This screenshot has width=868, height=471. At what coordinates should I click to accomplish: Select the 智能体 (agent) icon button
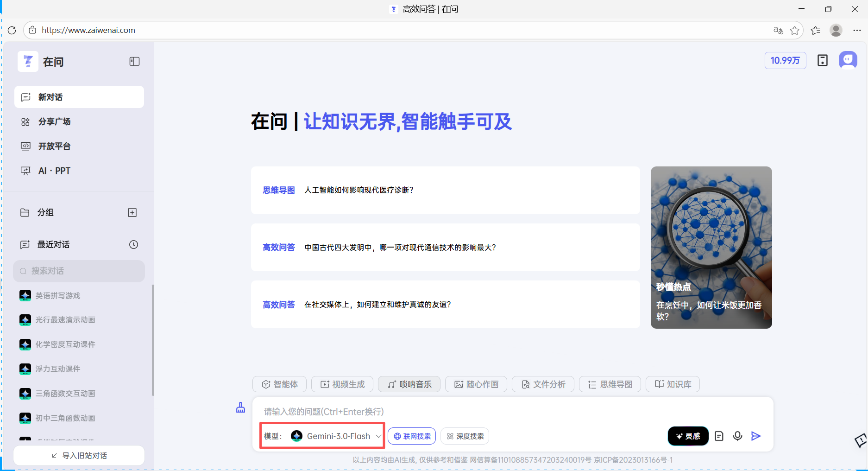click(279, 384)
